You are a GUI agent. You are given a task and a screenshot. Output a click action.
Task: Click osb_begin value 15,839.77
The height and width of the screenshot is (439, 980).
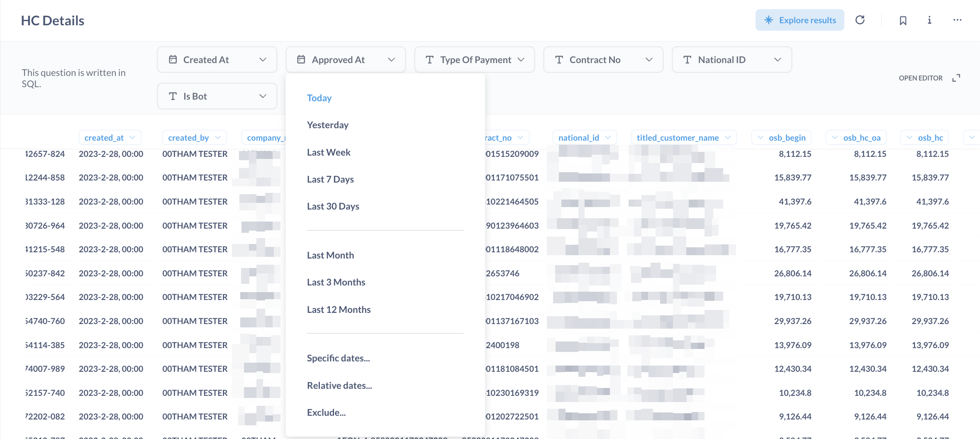click(793, 178)
